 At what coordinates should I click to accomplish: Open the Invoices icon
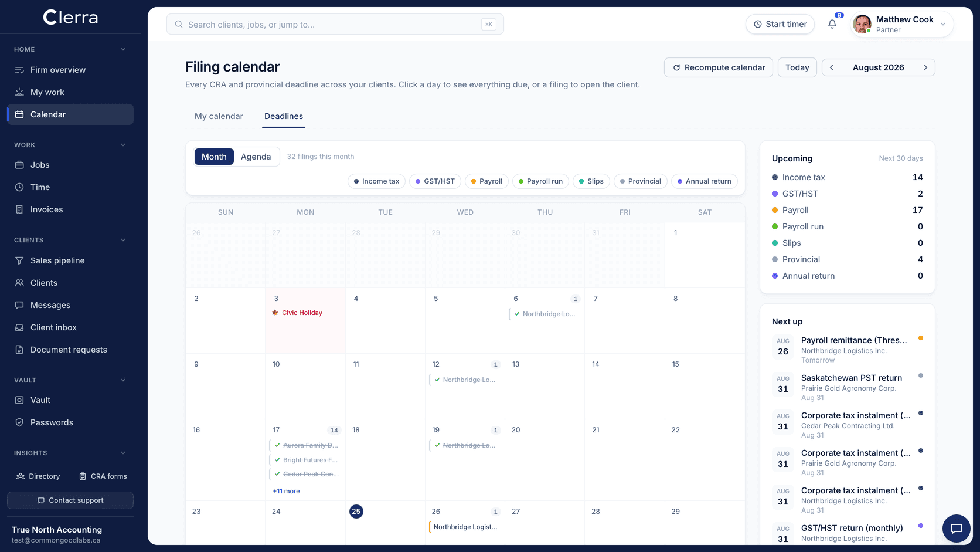tap(19, 209)
